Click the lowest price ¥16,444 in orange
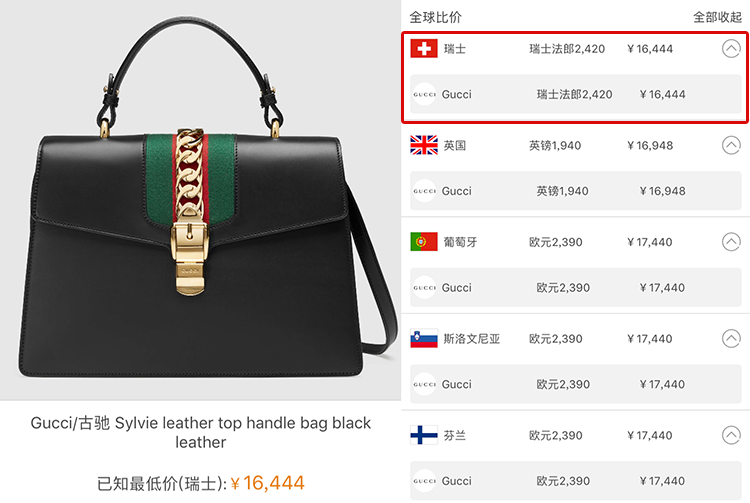The width and height of the screenshot is (750, 503). pos(267,483)
